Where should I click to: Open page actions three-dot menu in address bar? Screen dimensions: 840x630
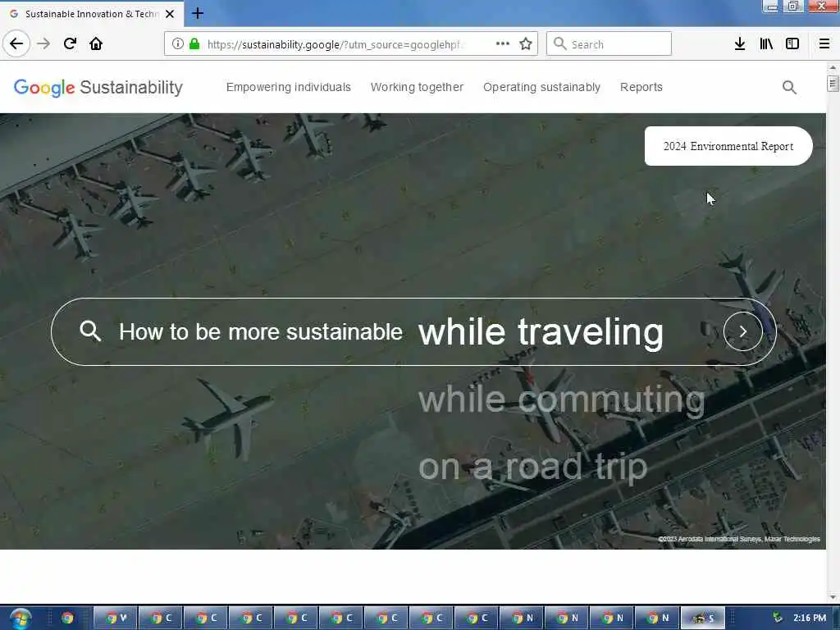[x=503, y=43]
